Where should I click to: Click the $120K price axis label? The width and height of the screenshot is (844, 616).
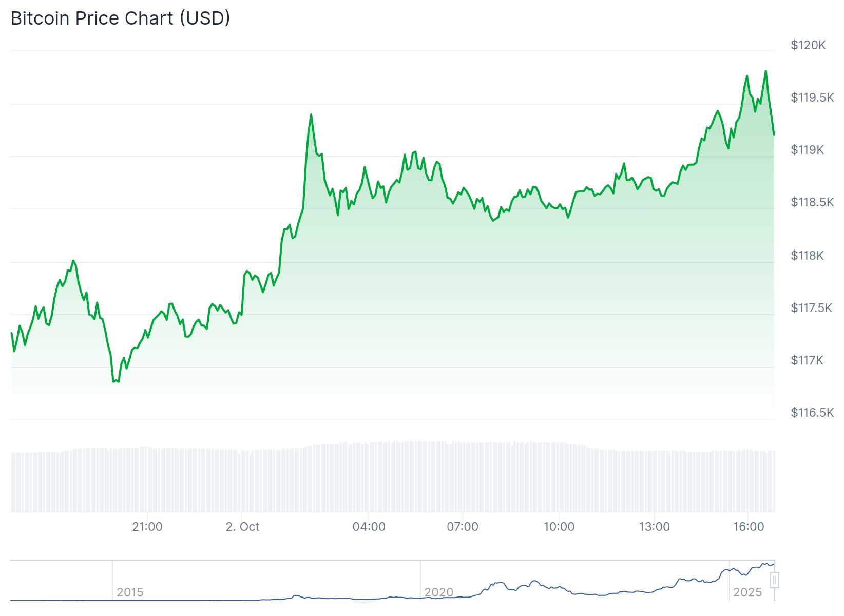click(x=808, y=45)
